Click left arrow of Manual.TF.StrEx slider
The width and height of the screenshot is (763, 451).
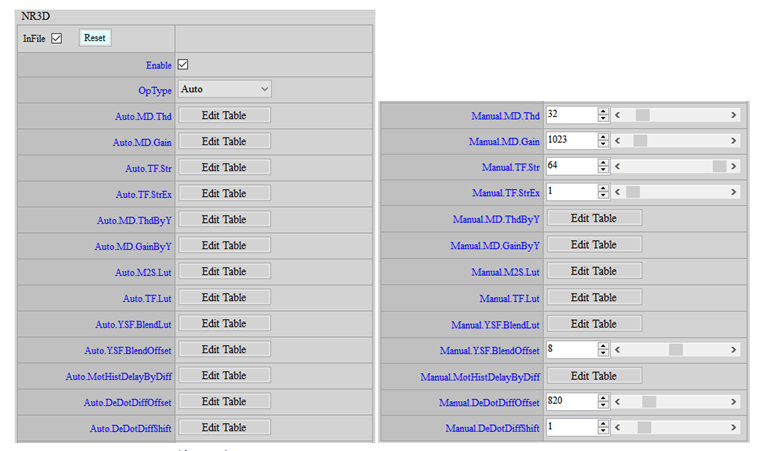(619, 192)
